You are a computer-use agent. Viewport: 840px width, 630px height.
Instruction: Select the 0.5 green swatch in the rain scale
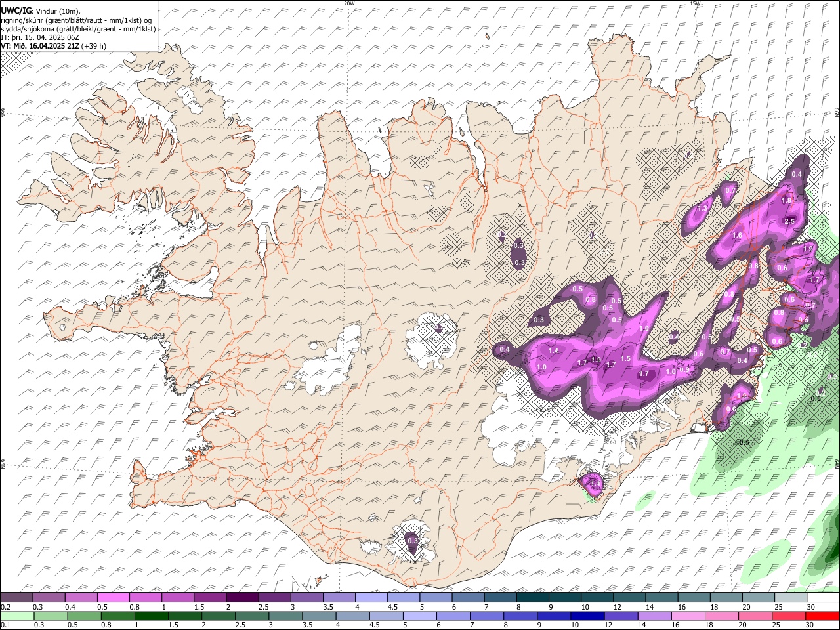(85, 616)
